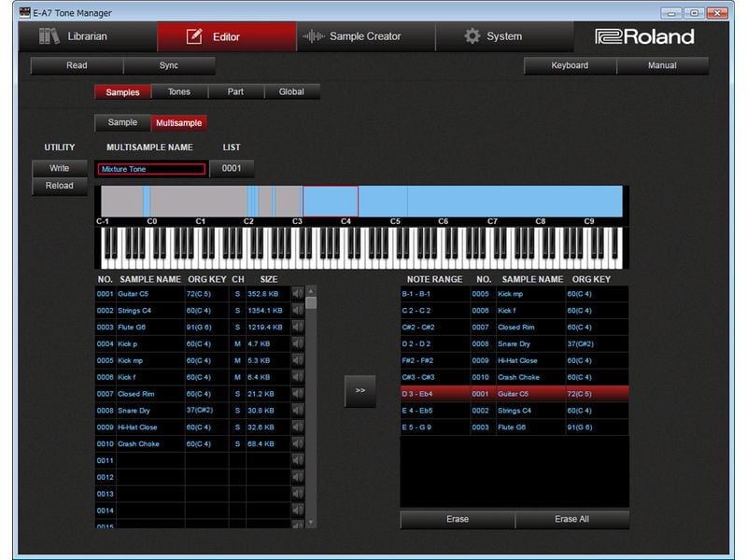Click speaker icon in empty row 0011
Viewport: 747px width, 560px height.
coord(298,460)
